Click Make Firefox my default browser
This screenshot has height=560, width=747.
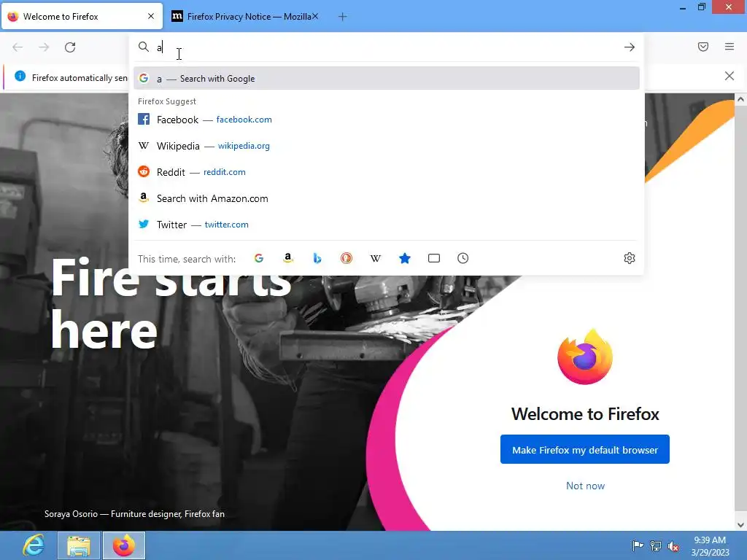tap(584, 449)
